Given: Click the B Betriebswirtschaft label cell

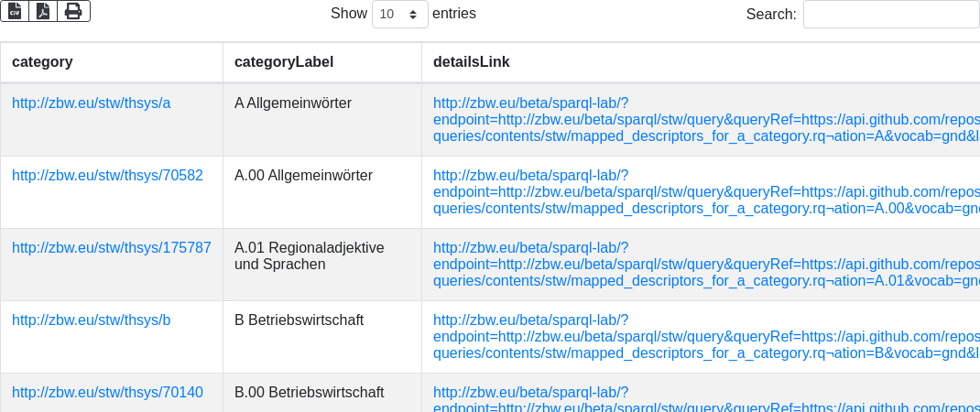Looking at the screenshot, I should point(299,320).
